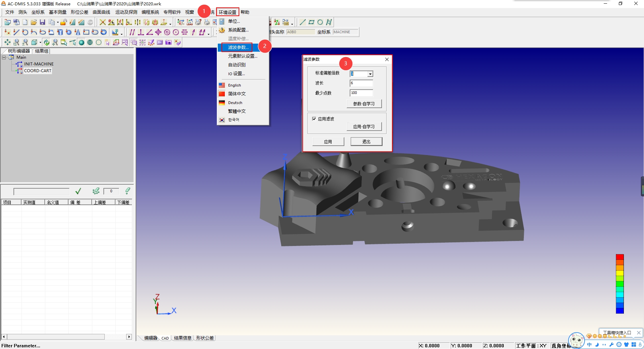Click the 波长 input field
This screenshot has width=644, height=349.
point(361,83)
